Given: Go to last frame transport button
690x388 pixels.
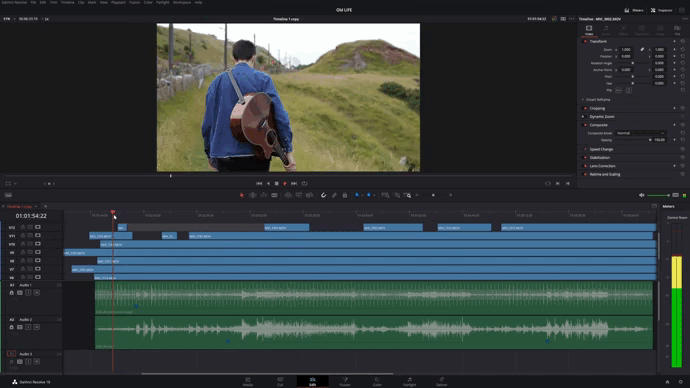Looking at the screenshot, I should pos(294,183).
